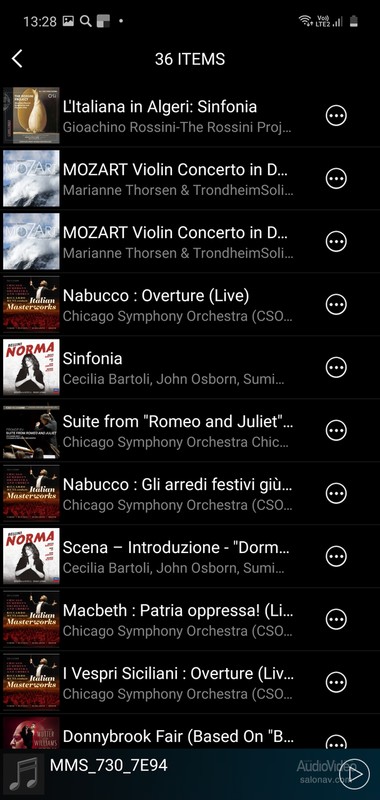Open more options for Nabucco : Overture (Live)

336,305
